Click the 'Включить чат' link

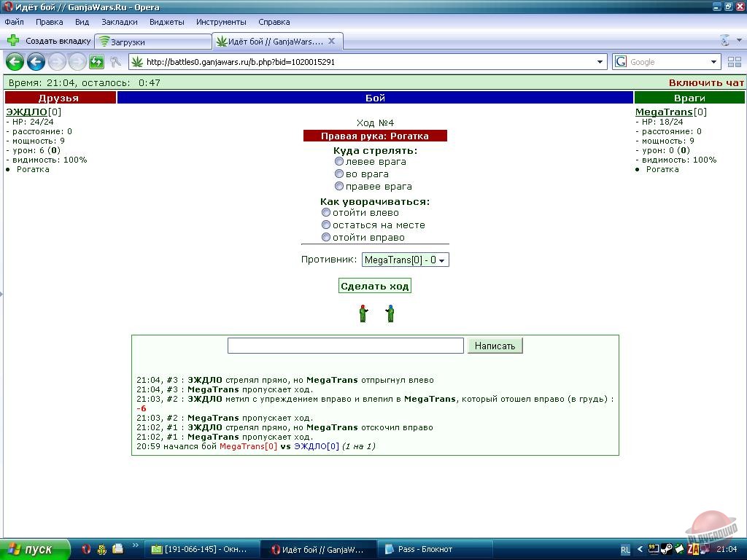click(x=705, y=83)
